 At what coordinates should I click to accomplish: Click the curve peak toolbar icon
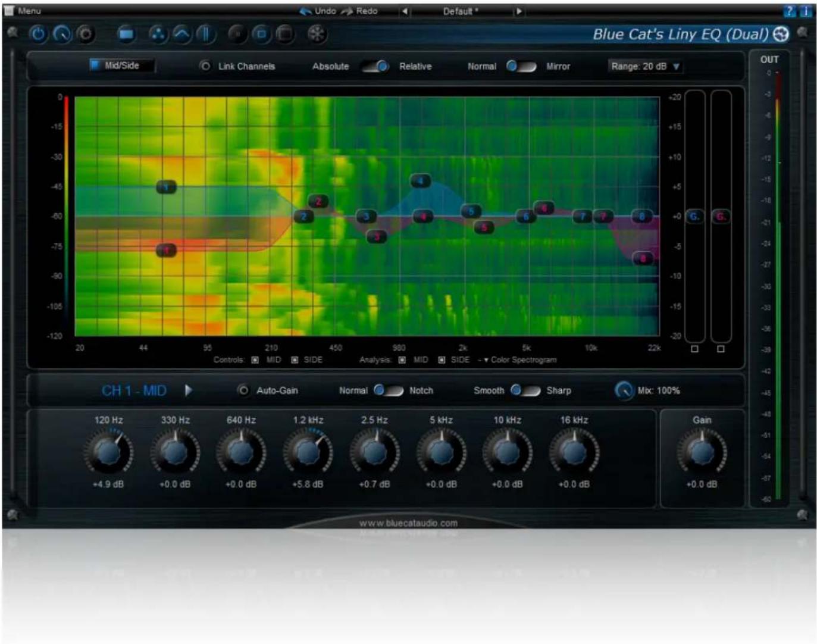click(181, 35)
